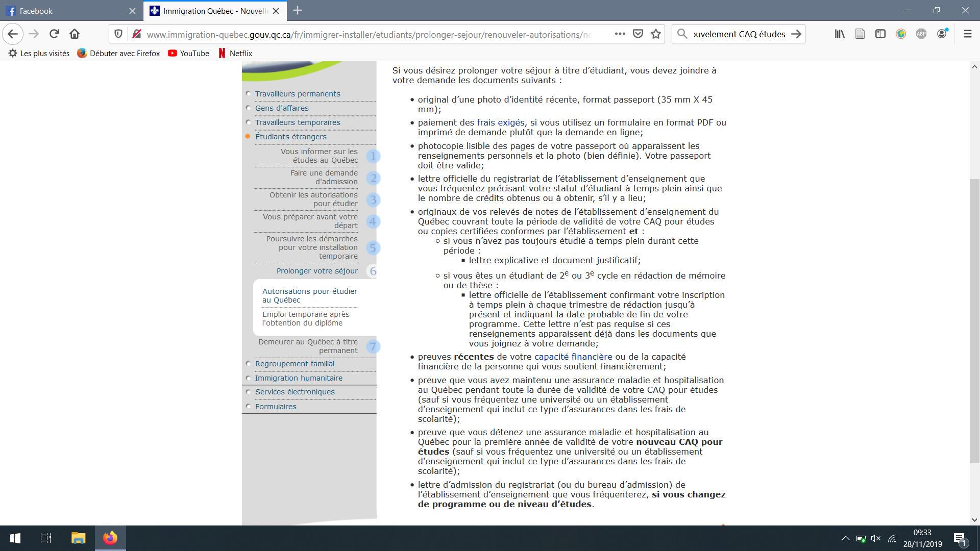Open taskbar clock and date
This screenshot has height=551, width=980.
coord(922,538)
